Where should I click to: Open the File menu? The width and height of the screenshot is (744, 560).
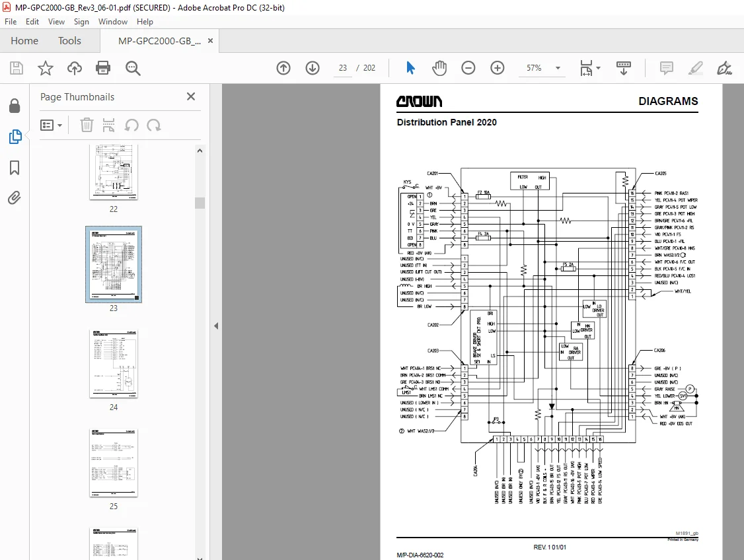pos(11,22)
